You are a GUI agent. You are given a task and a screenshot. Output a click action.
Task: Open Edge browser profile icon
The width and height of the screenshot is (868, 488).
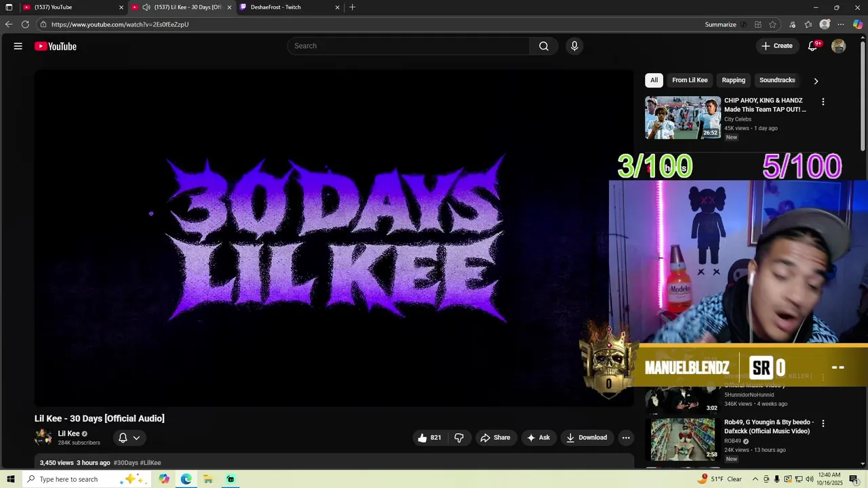tap(825, 24)
